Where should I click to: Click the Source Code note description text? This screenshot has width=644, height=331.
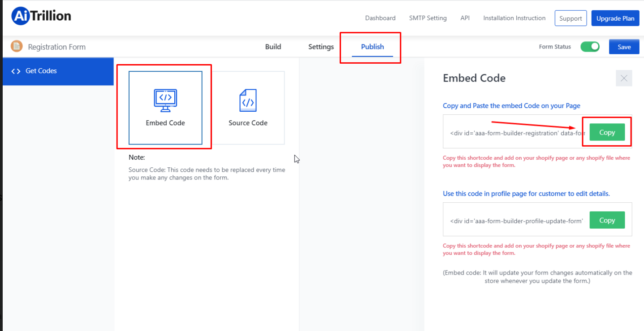[207, 174]
